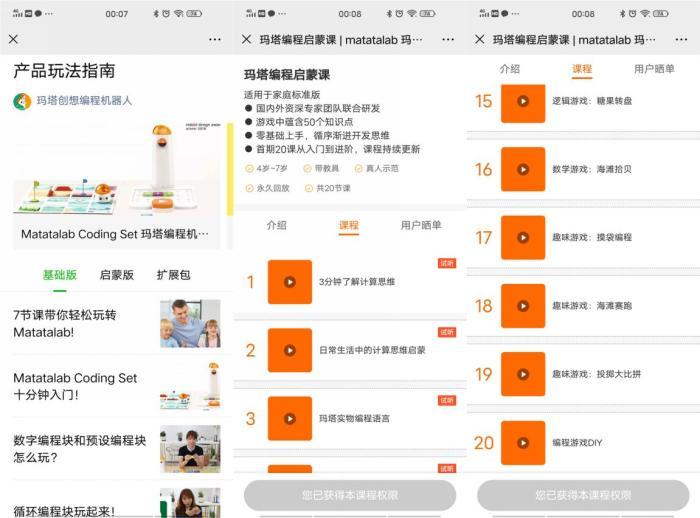Switch to the 扩展包 tab

(173, 275)
